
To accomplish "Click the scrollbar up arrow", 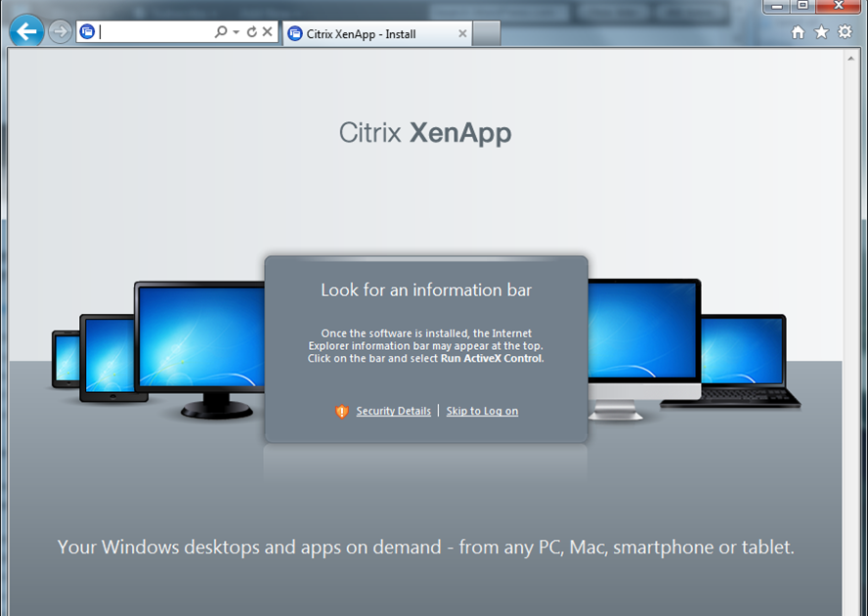I will click(x=851, y=58).
